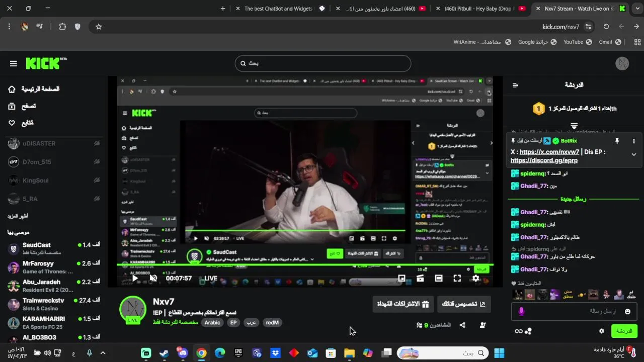Open customize channel button
The width and height of the screenshot is (644, 362).
tap(464, 304)
